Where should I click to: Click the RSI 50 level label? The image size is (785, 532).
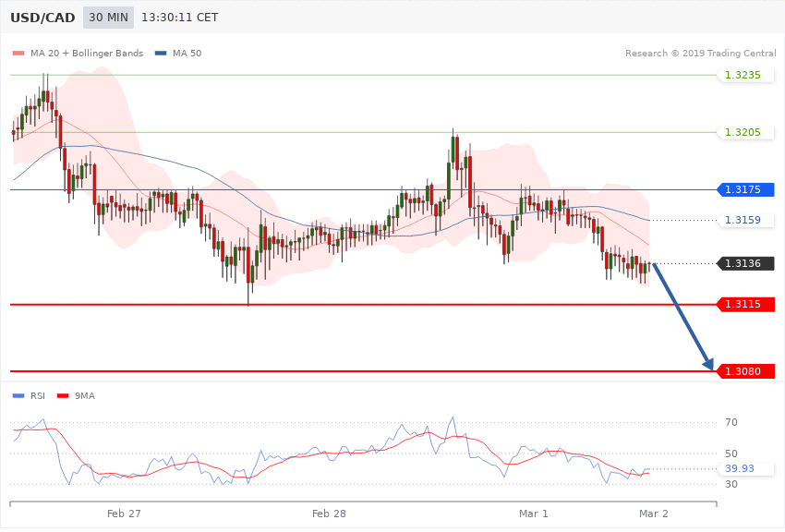[731, 453]
